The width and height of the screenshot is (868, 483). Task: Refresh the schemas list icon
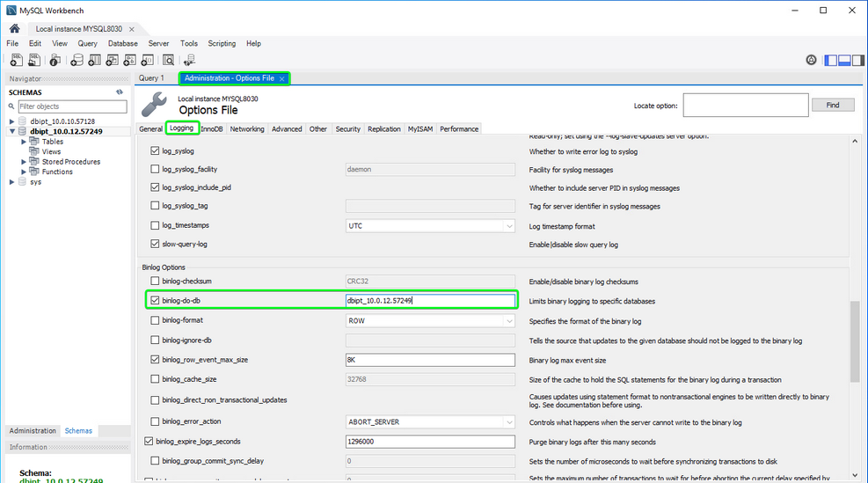click(x=120, y=92)
